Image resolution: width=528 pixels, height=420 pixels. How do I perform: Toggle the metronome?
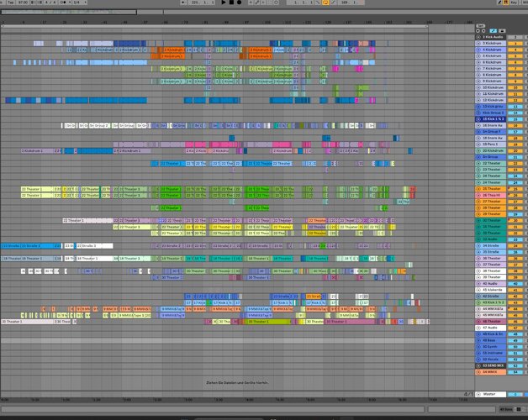click(64, 3)
